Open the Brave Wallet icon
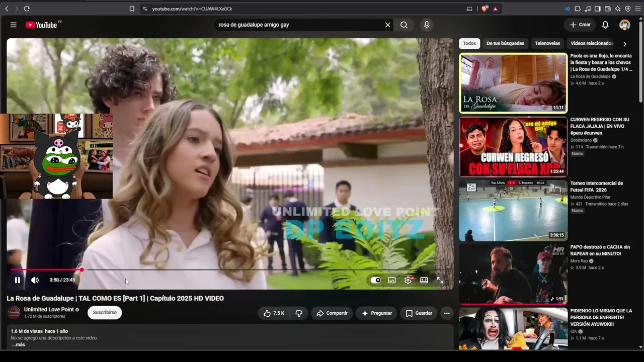644x362 pixels. pos(608,9)
